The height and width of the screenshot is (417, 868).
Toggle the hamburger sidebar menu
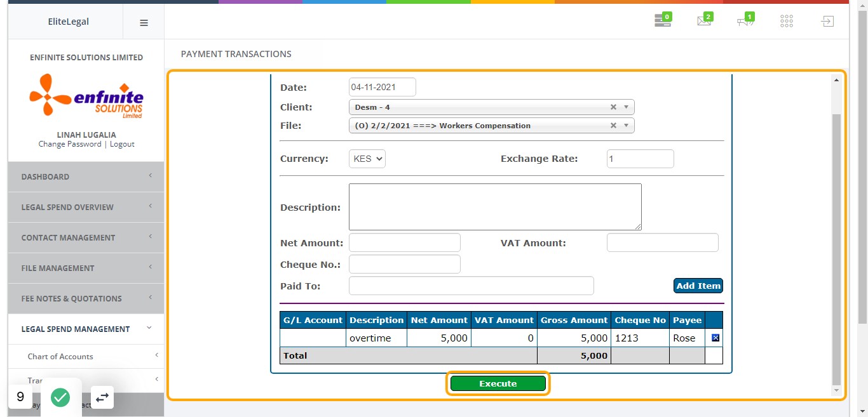[144, 22]
